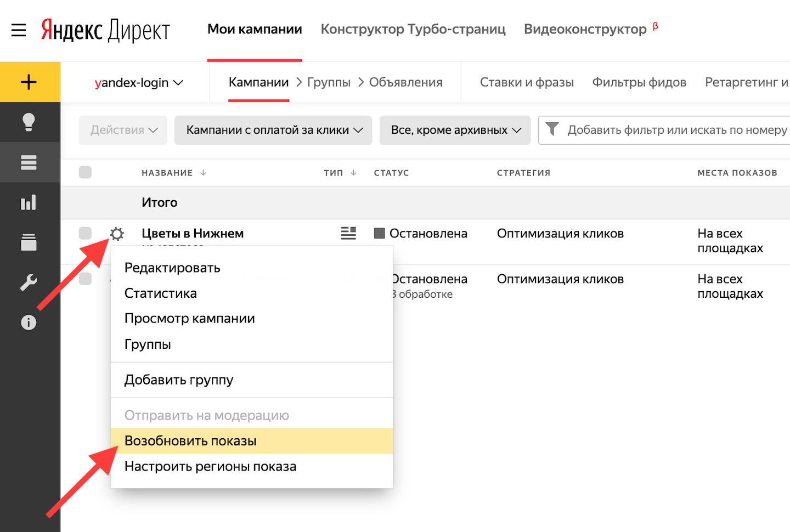Click the Итого row label
This screenshot has height=532, width=790.
click(160, 202)
